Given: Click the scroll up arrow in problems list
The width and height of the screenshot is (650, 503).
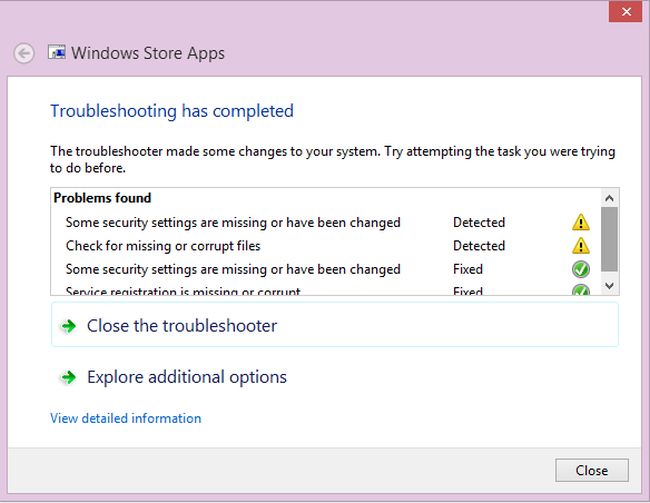Looking at the screenshot, I should pos(609,198).
